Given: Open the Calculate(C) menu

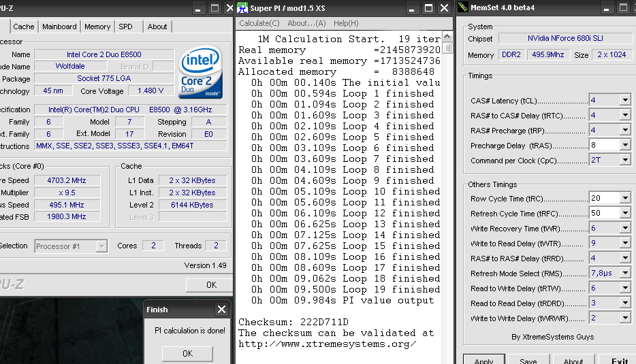Looking at the screenshot, I should pos(259,23).
